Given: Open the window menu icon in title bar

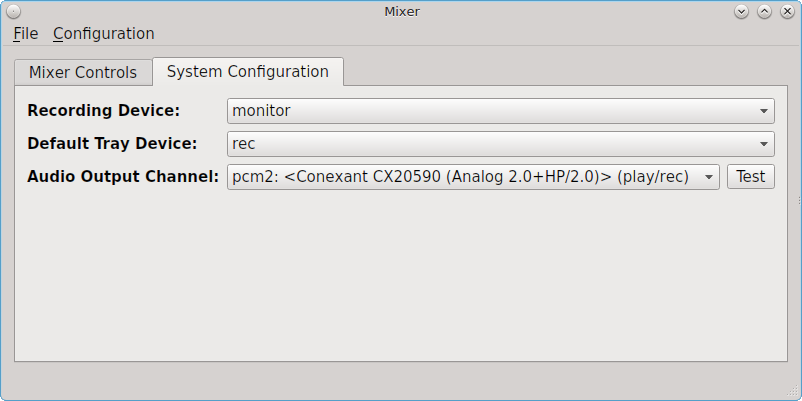Looking at the screenshot, I should pos(14,11).
